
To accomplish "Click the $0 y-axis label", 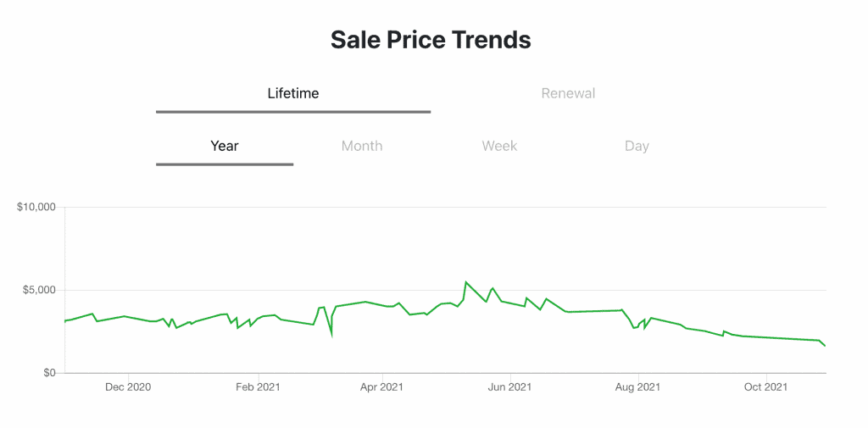I will coord(47,373).
